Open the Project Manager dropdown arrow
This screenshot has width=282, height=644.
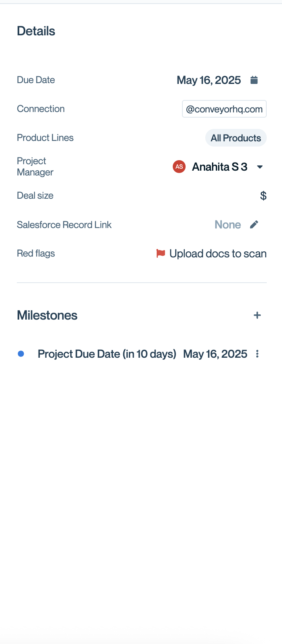(x=260, y=167)
